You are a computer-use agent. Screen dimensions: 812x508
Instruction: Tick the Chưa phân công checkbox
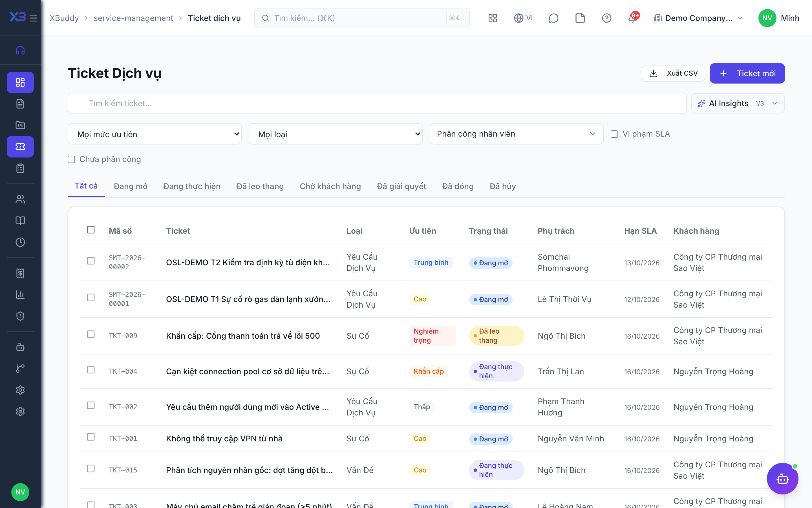click(71, 159)
